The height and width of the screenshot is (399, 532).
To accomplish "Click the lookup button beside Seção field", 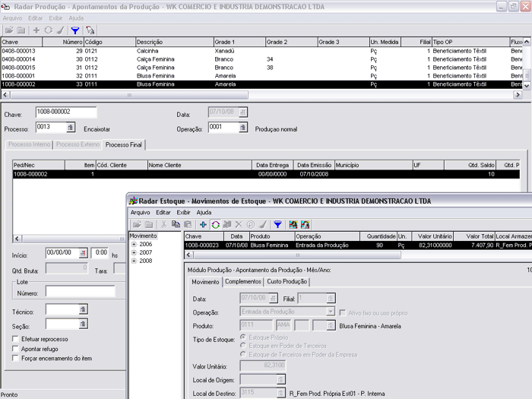I will 83,325.
